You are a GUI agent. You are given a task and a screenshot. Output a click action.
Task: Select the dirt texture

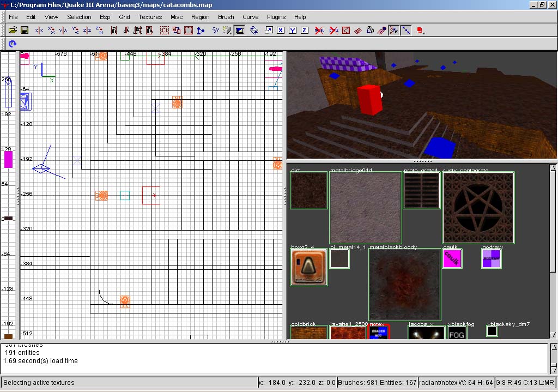[x=309, y=190]
